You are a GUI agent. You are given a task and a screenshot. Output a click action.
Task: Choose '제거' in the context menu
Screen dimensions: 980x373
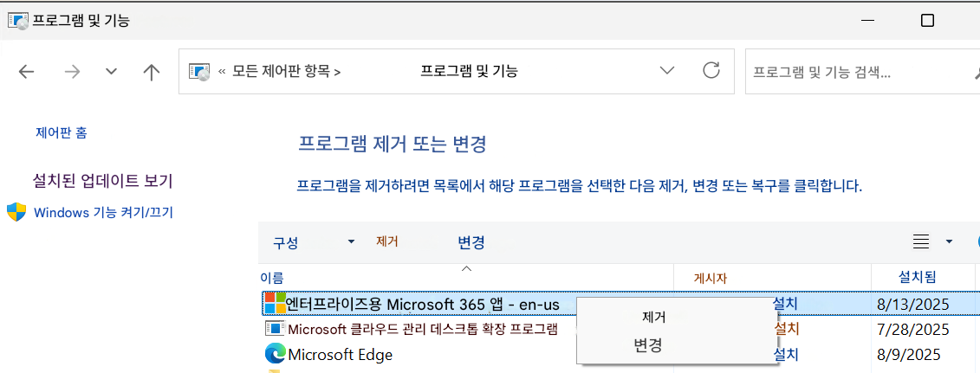click(653, 317)
